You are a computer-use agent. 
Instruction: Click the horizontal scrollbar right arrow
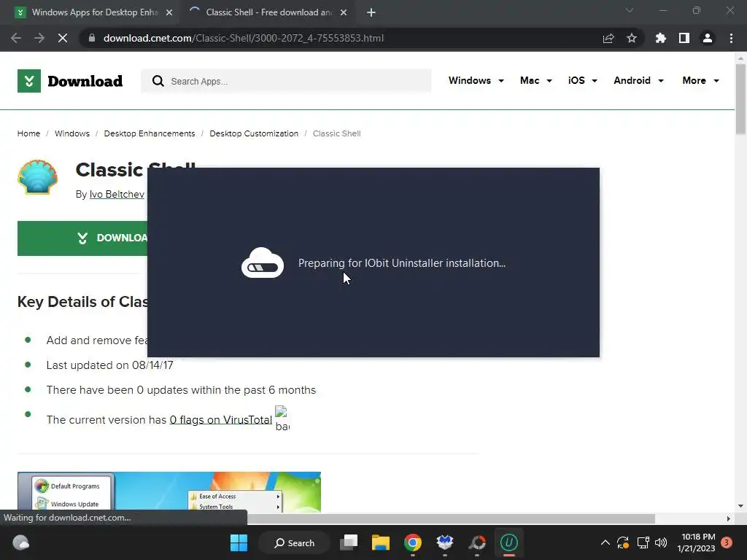click(729, 518)
